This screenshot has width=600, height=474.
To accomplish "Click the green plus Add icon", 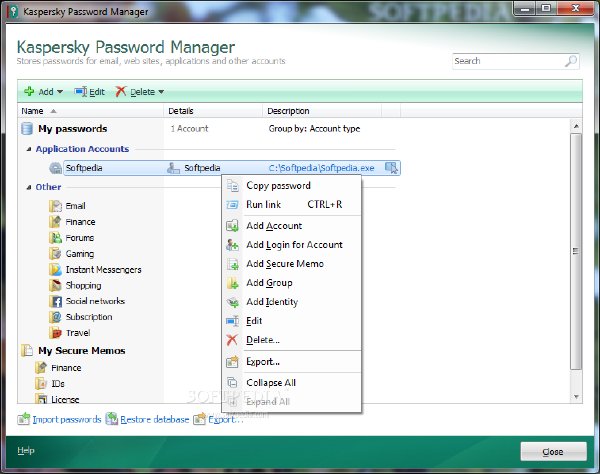I will 29,91.
